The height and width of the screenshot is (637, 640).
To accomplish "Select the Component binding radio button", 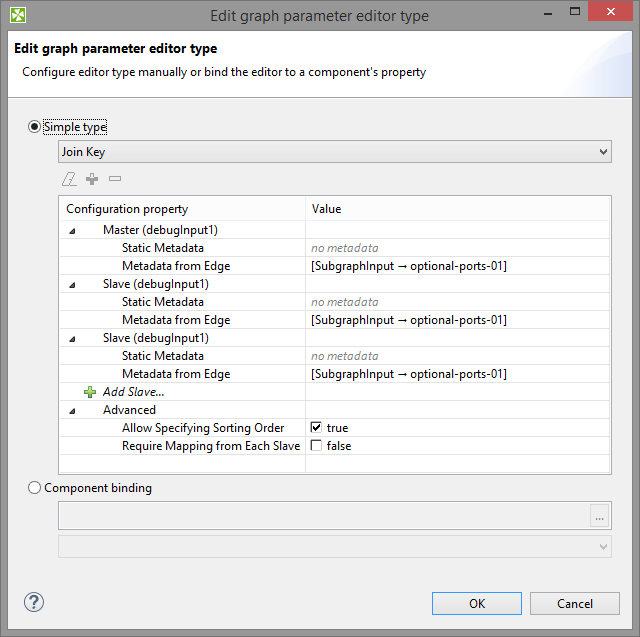I will pos(35,488).
